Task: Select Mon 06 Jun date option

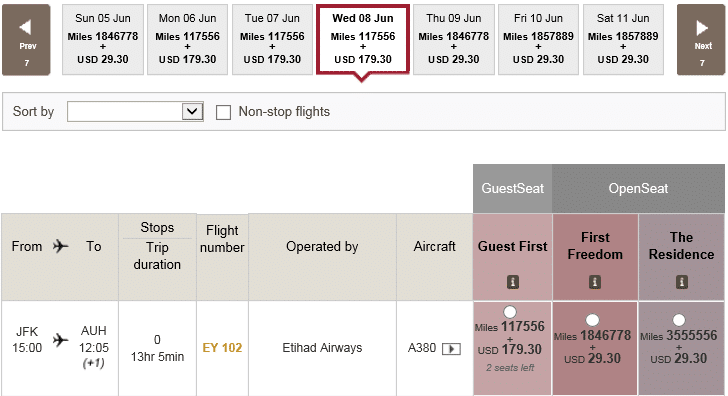Action: click(188, 39)
